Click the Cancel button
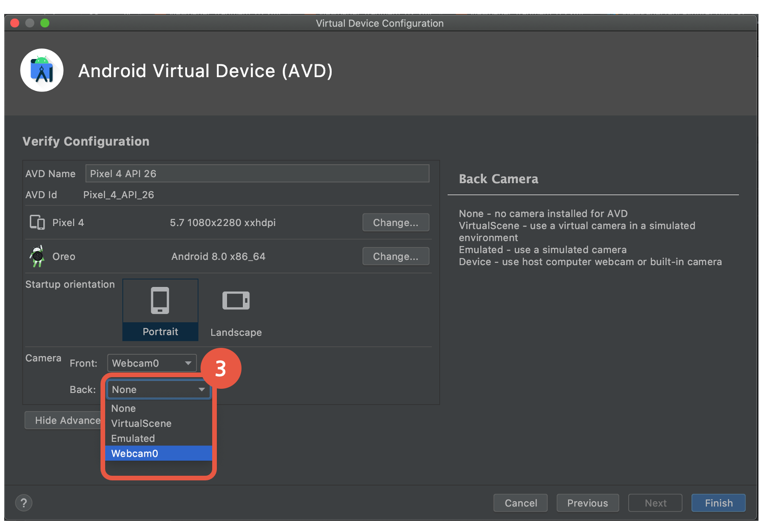765x532 pixels. point(521,503)
